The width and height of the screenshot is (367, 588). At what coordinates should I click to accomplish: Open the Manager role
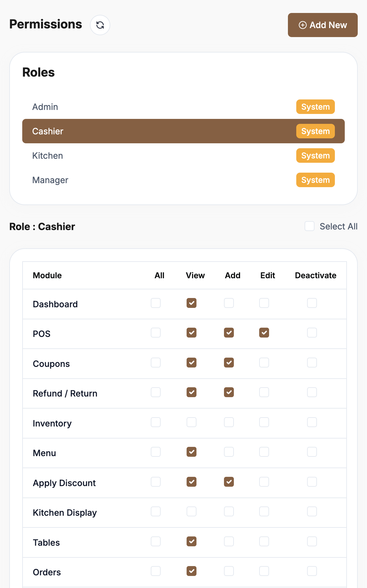pos(50,180)
